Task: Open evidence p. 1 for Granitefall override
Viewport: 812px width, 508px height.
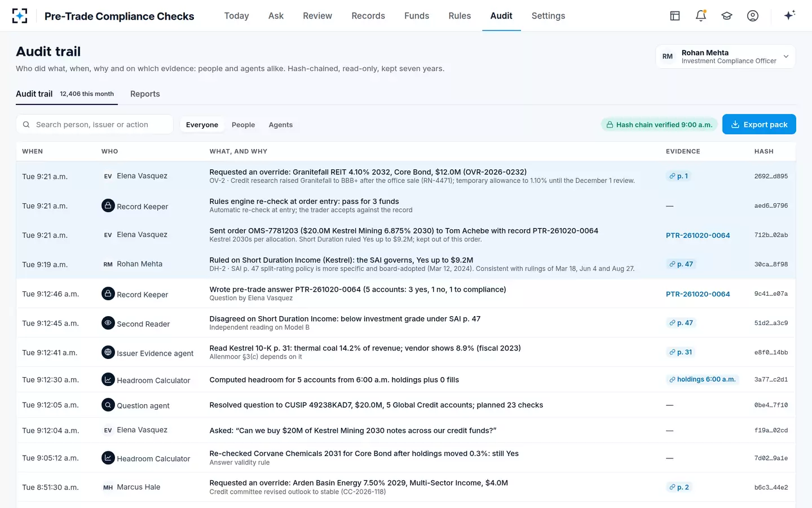Action: 678,176
